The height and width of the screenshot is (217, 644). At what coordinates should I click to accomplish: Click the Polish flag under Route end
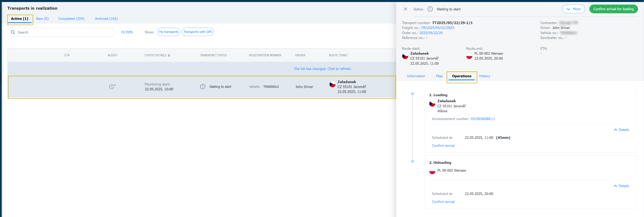(x=469, y=56)
